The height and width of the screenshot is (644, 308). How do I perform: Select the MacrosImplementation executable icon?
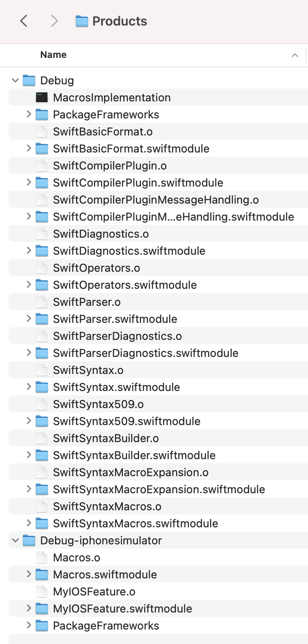[x=42, y=98]
